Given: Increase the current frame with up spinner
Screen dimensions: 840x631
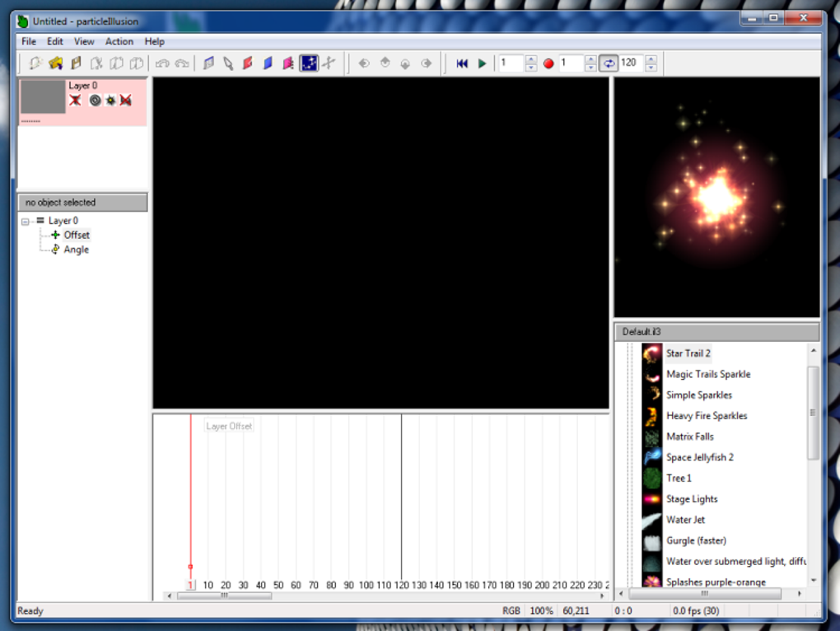Looking at the screenshot, I should coord(531,59).
